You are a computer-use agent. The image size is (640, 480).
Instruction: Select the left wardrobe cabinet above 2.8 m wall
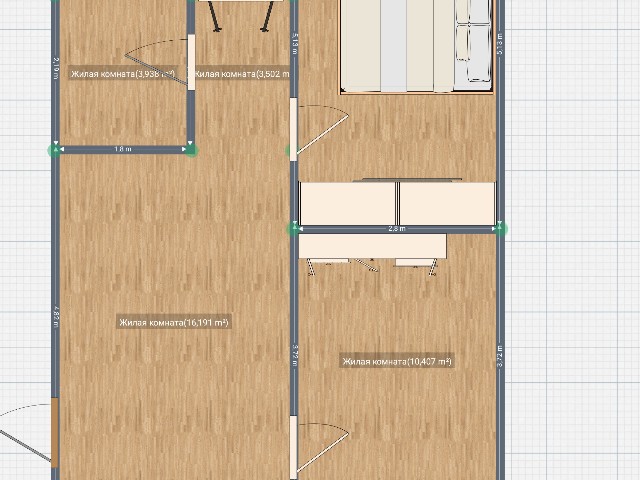click(349, 203)
